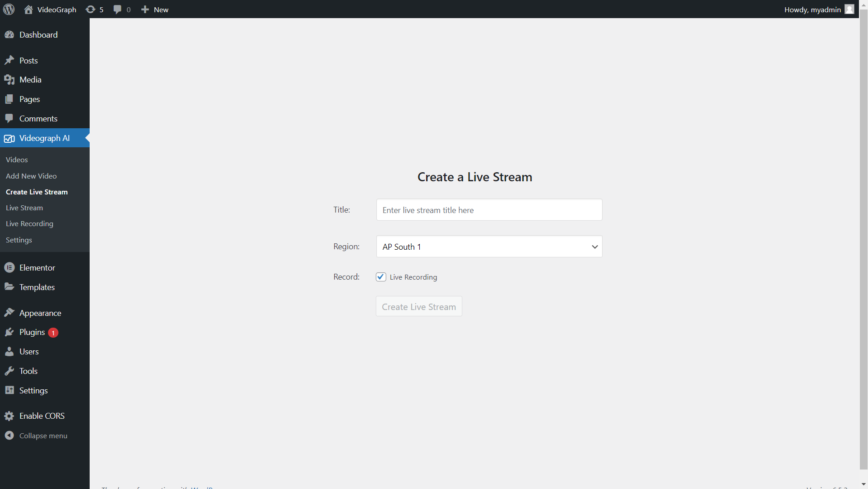Image resolution: width=868 pixels, height=489 pixels.
Task: Open the Live Recording submenu entry
Action: 29,223
